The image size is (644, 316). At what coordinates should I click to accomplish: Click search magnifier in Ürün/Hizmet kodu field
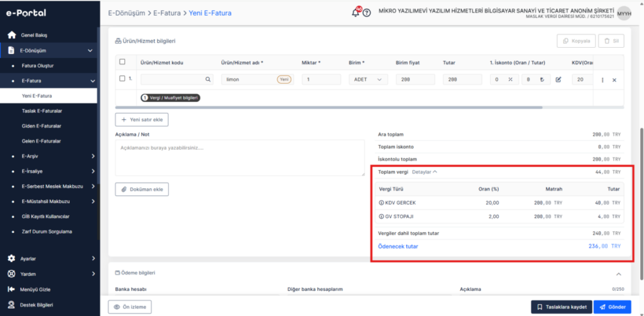pos(208,80)
